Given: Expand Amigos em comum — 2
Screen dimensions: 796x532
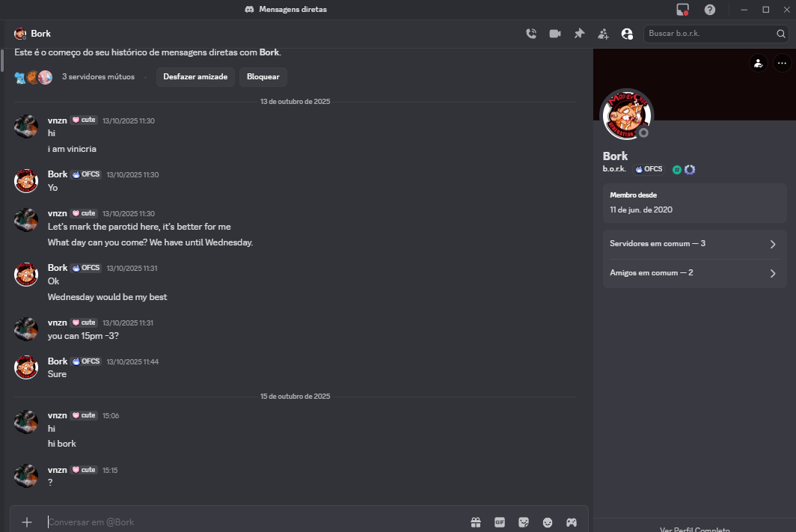Looking at the screenshot, I should pyautogui.click(x=694, y=273).
